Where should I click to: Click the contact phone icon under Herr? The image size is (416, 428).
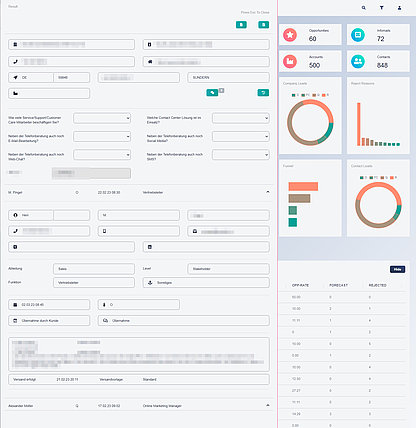click(x=15, y=231)
